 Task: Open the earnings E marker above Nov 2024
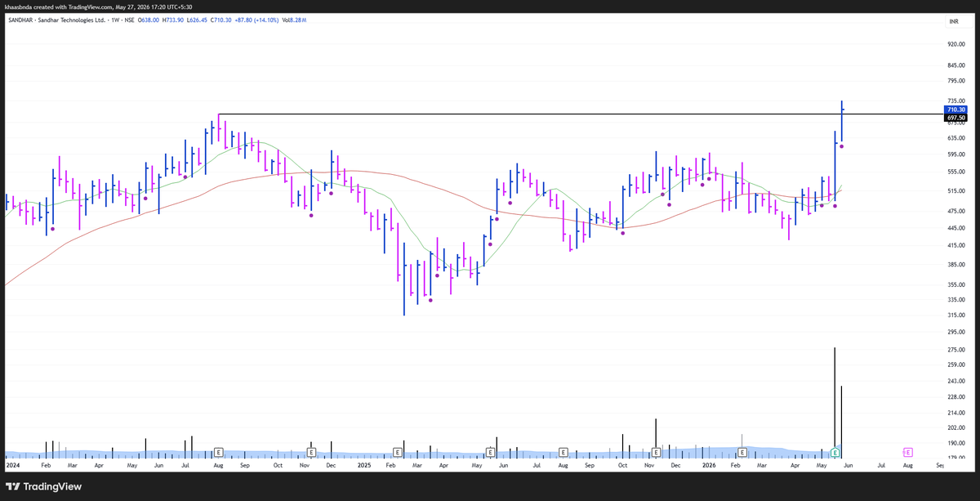(311, 452)
